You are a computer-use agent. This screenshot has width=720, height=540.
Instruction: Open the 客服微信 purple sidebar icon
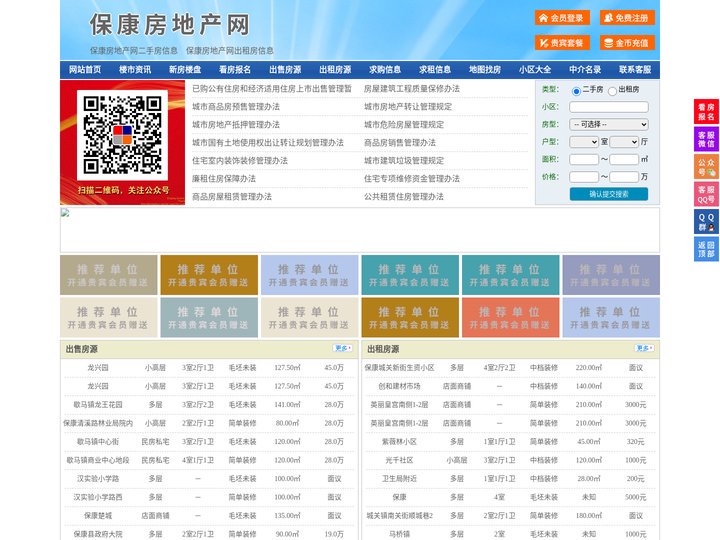pyautogui.click(x=706, y=139)
